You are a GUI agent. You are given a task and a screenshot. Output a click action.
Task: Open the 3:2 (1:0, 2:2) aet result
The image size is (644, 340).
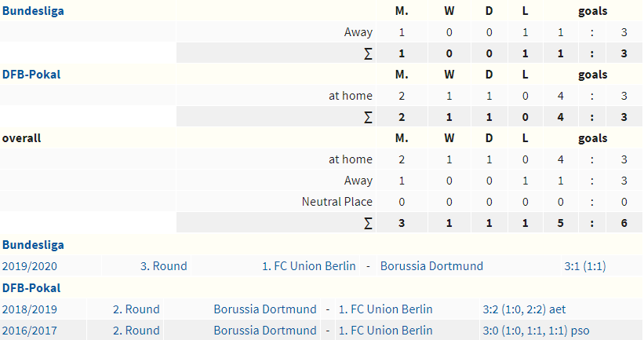(524, 309)
